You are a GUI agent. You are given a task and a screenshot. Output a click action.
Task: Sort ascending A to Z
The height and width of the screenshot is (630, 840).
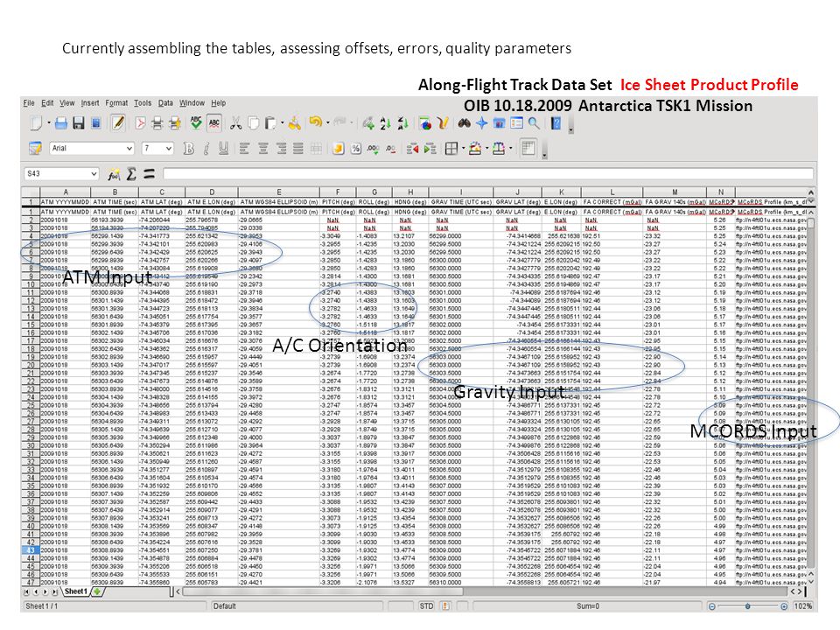(x=385, y=123)
